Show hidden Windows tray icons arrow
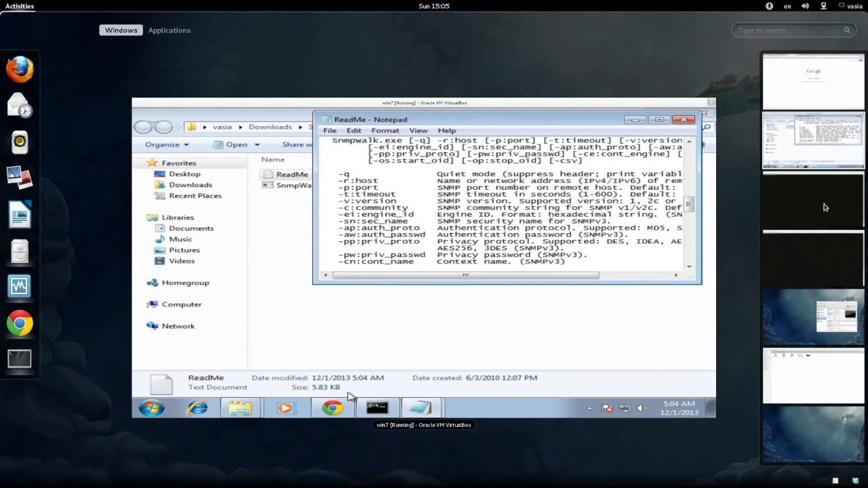868x488 pixels. [x=589, y=409]
